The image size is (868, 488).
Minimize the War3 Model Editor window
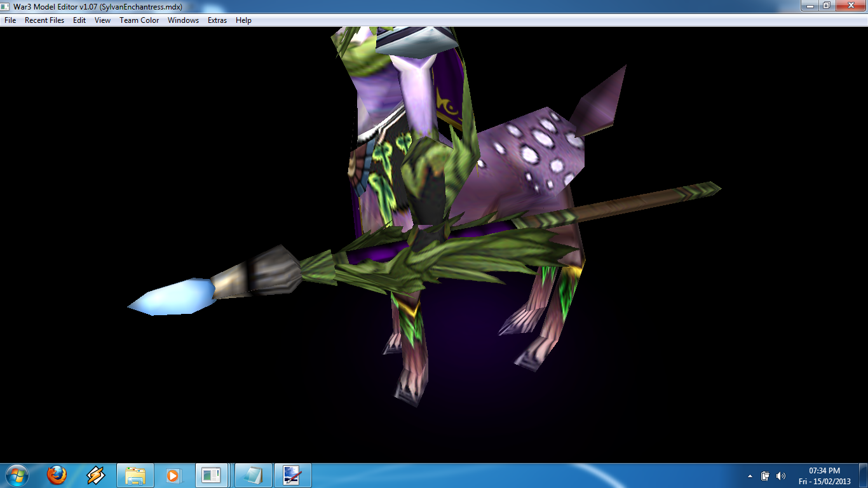(809, 6)
